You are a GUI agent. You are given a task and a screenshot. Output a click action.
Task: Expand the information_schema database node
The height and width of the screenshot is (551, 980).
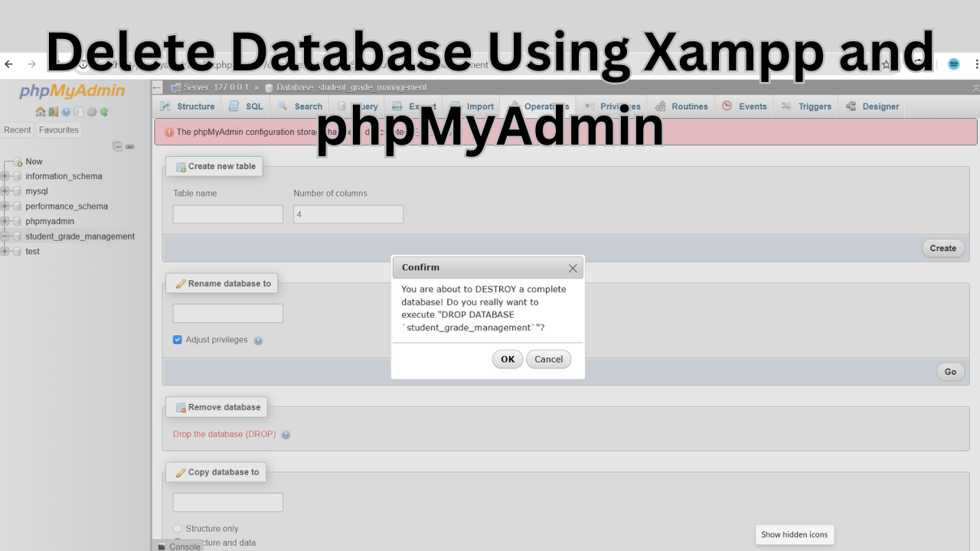tap(5, 176)
